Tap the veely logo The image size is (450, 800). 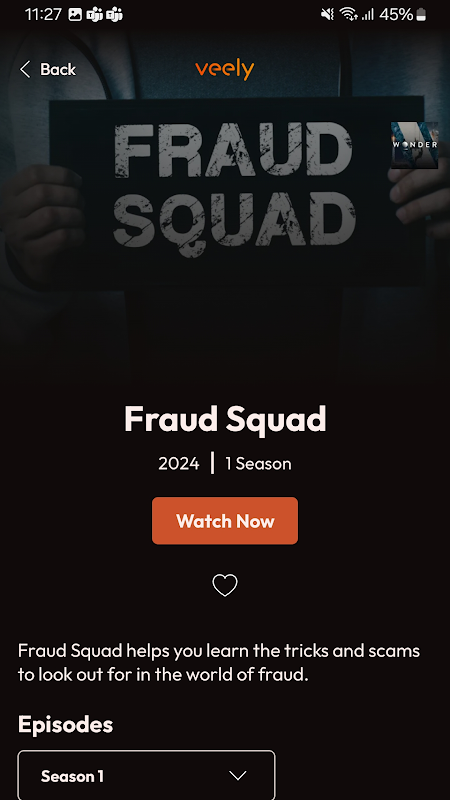click(224, 70)
